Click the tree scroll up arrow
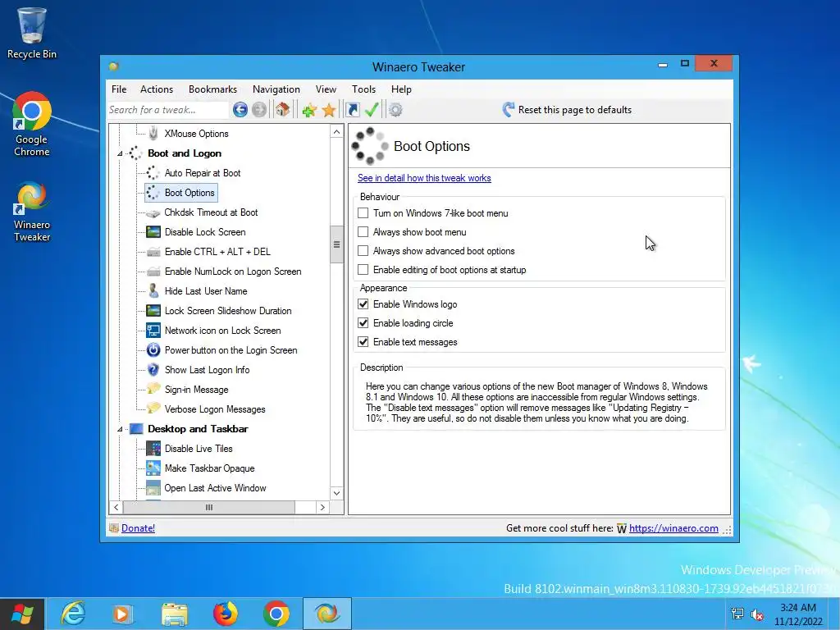Image resolution: width=840 pixels, height=630 pixels. click(336, 132)
